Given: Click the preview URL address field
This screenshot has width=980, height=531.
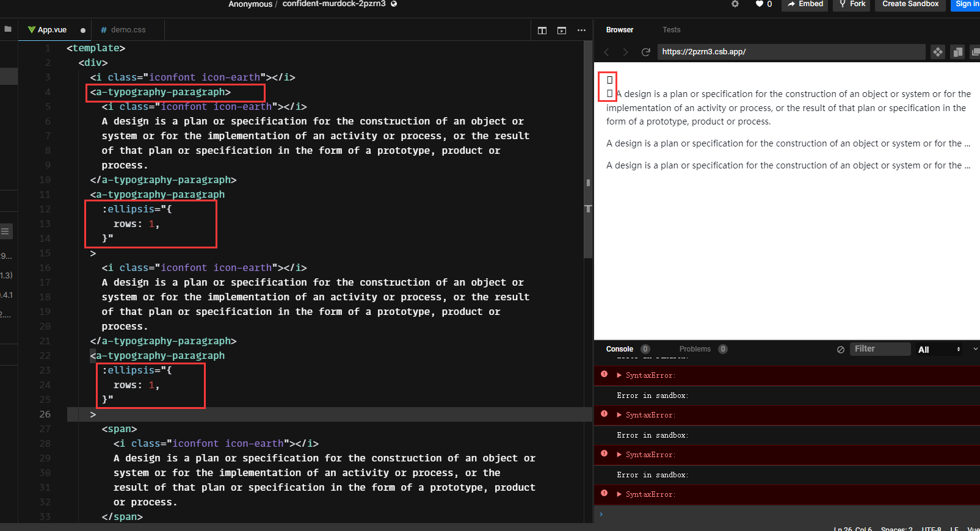Looking at the screenshot, I should click(791, 52).
